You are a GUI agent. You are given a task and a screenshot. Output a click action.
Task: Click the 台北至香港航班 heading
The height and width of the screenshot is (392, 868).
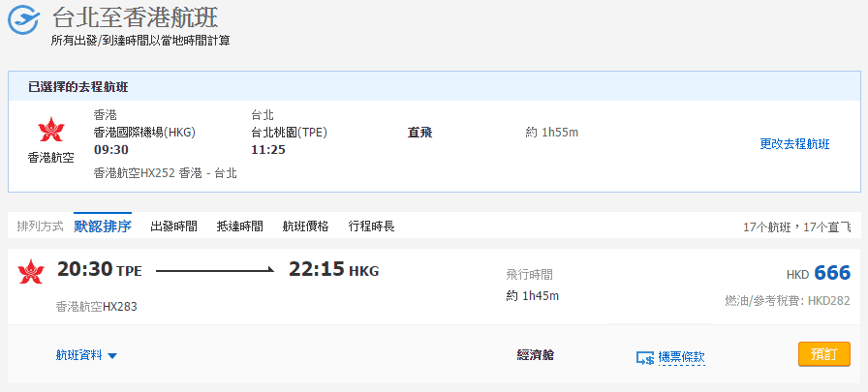pos(135,17)
